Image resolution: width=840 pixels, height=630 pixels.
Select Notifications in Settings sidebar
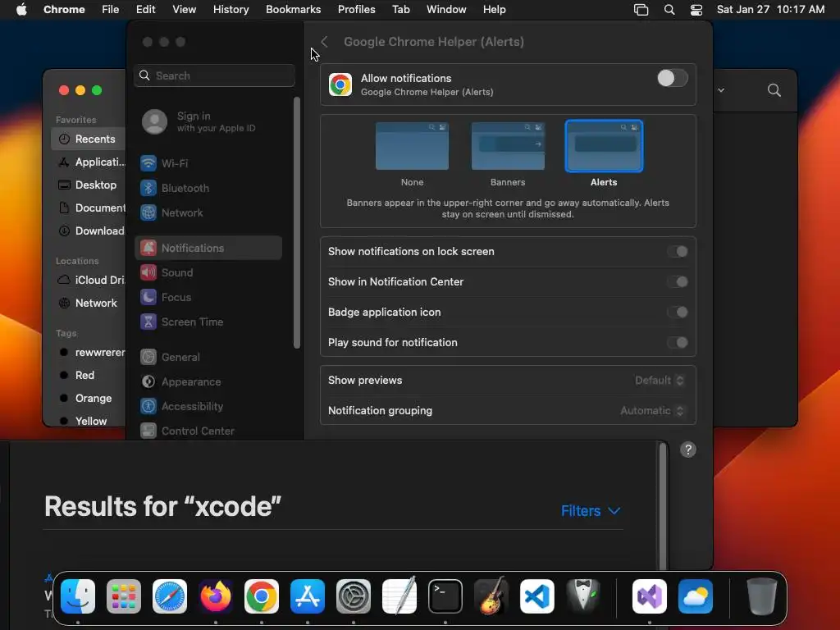click(208, 248)
